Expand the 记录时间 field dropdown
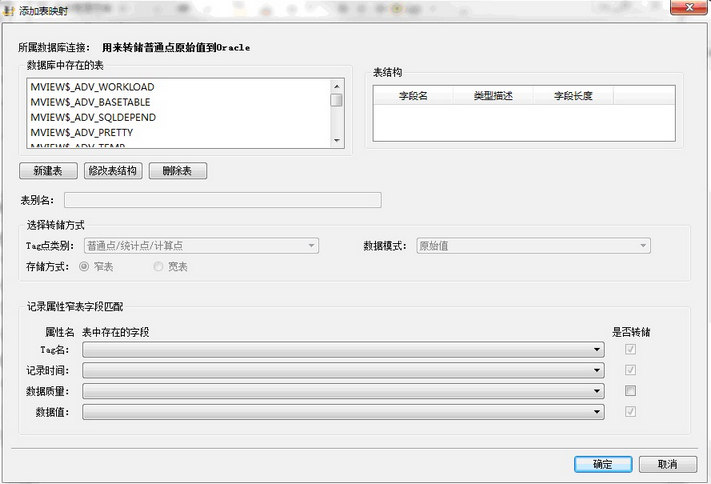The image size is (711, 484). click(x=343, y=371)
